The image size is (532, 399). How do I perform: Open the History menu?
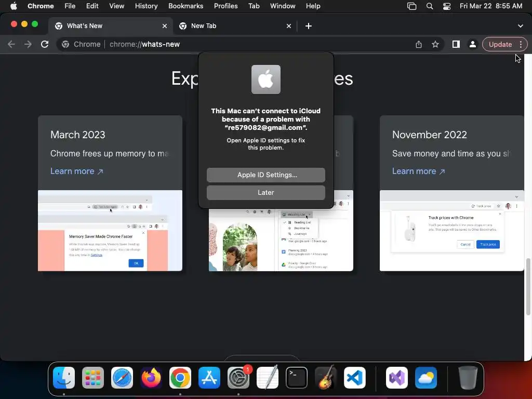click(x=146, y=6)
